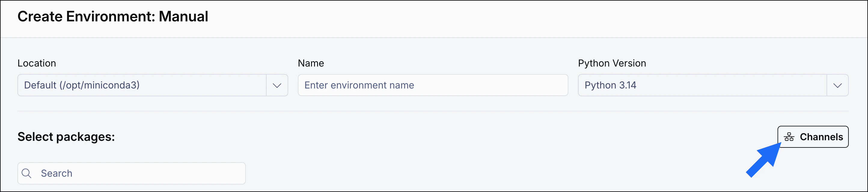Click the network icon inside the Channels button

(790, 137)
